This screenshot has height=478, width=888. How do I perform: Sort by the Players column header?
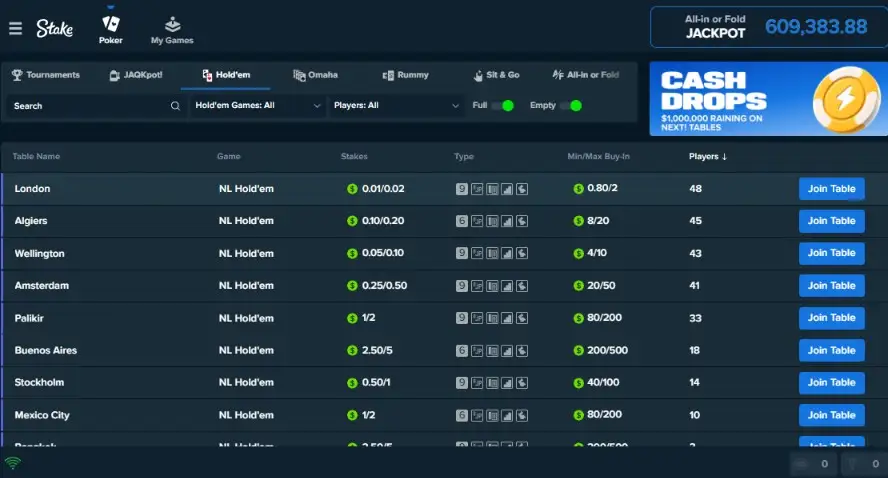click(x=707, y=156)
